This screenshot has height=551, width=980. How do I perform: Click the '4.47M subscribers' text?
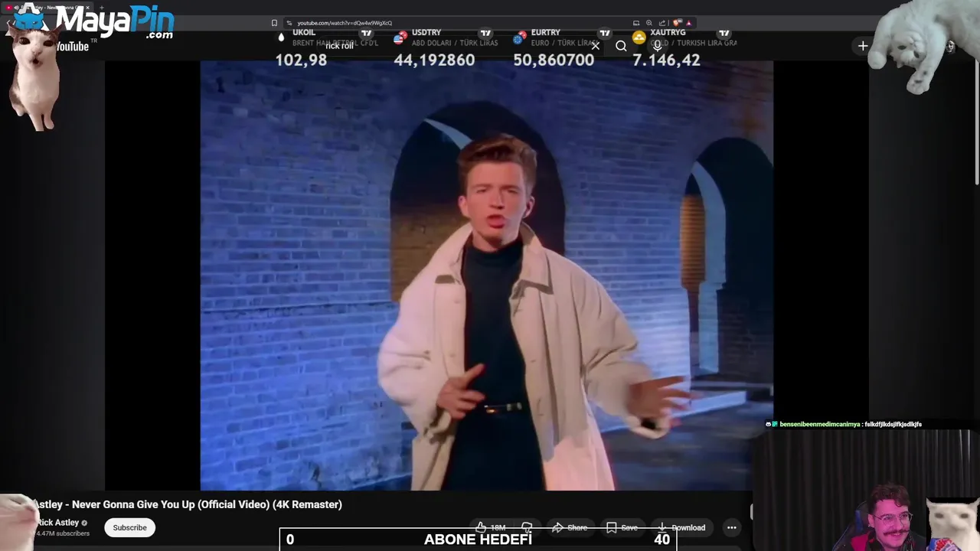(63, 533)
